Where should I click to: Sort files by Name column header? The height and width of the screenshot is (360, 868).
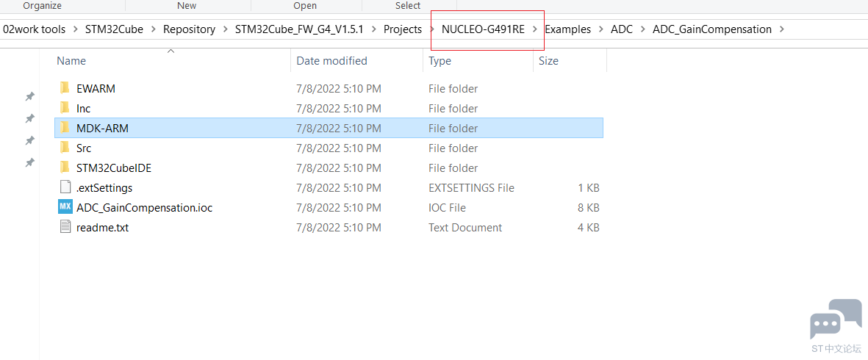tap(71, 61)
